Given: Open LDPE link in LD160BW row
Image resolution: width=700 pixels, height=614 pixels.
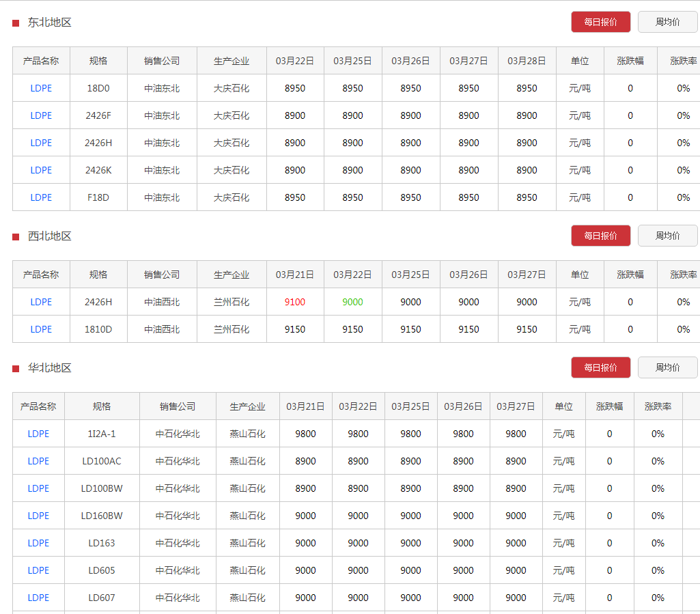Looking at the screenshot, I should coord(38,516).
